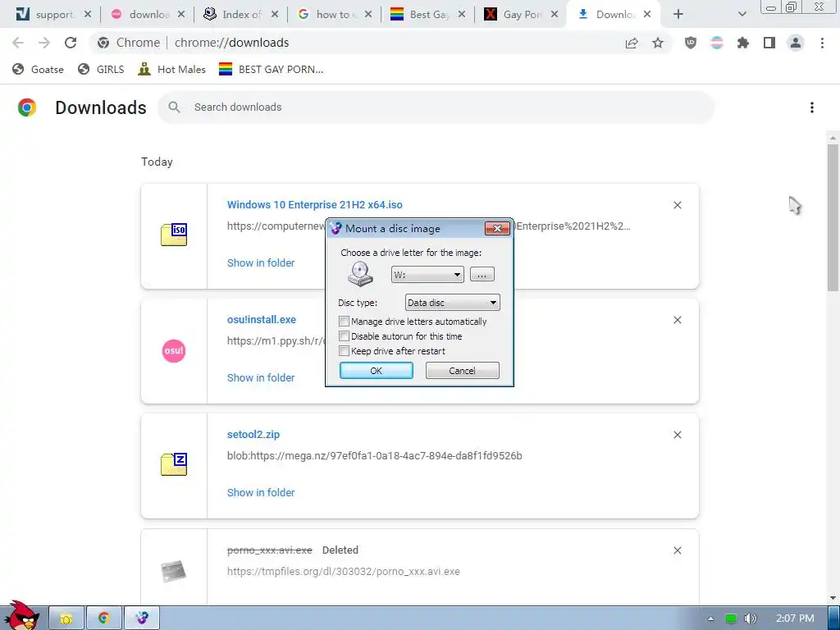Click the browse ellipsis button in dialog
840x630 pixels.
tap(482, 275)
